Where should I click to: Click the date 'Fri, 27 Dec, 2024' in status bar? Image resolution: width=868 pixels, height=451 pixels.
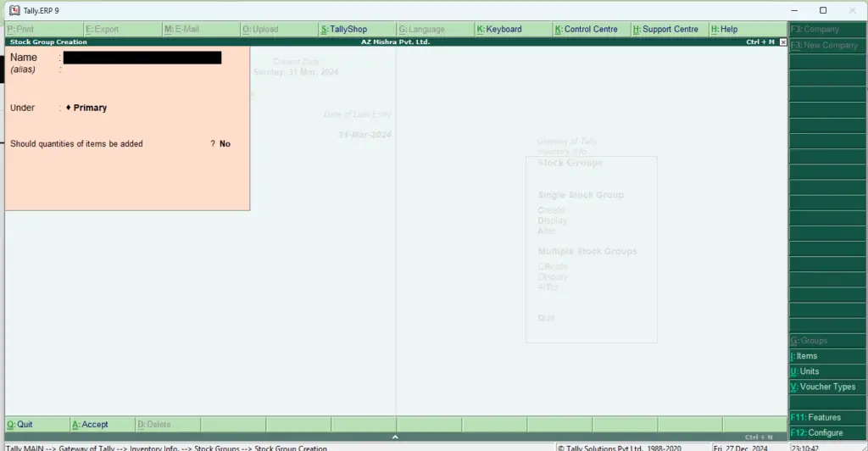coord(740,448)
